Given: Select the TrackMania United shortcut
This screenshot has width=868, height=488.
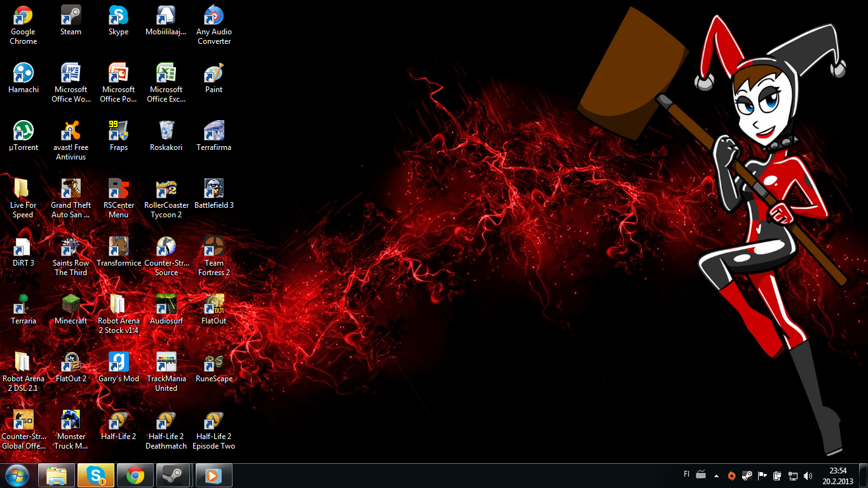Looking at the screenshot, I should pos(166,372).
